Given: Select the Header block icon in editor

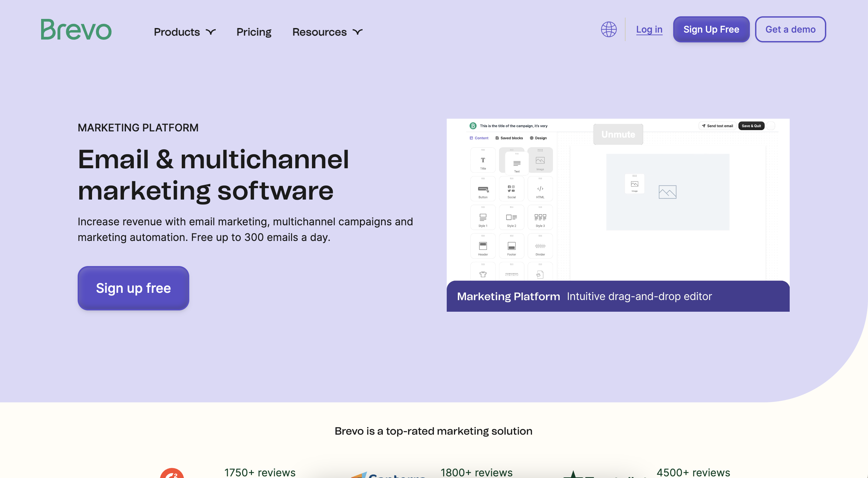Looking at the screenshot, I should click(x=483, y=246).
